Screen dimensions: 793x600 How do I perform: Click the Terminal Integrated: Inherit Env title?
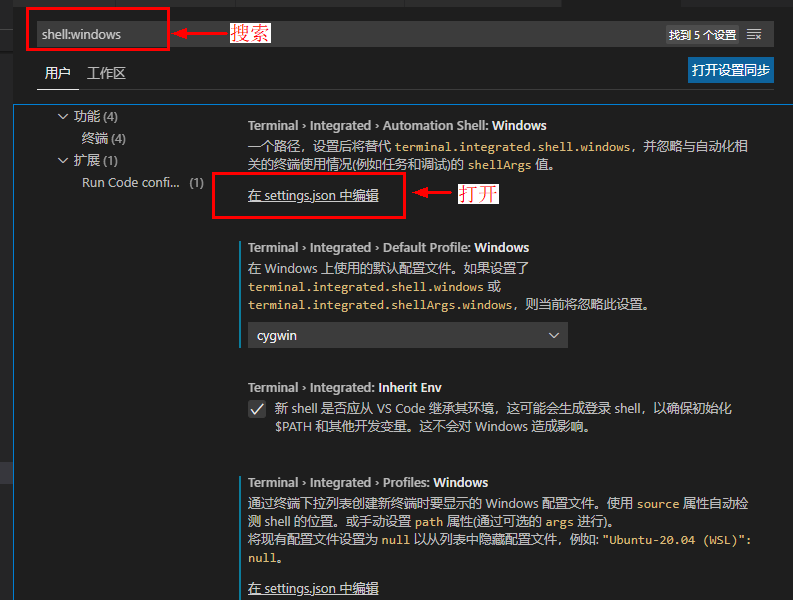pos(344,388)
